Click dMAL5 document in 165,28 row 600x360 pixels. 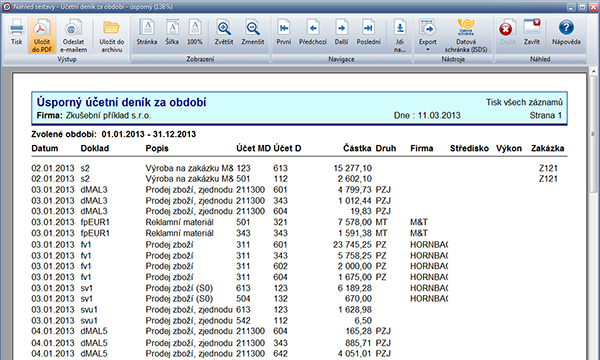click(94, 331)
